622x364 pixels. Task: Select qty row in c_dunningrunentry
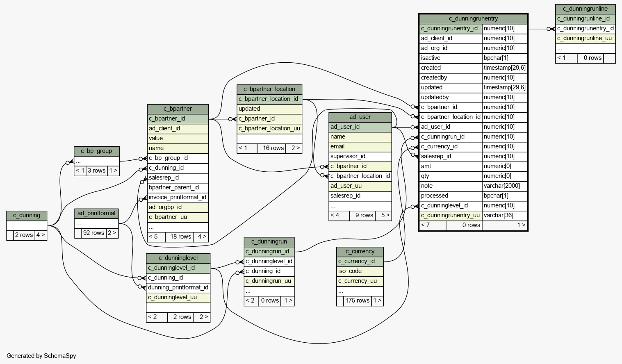tap(473, 176)
